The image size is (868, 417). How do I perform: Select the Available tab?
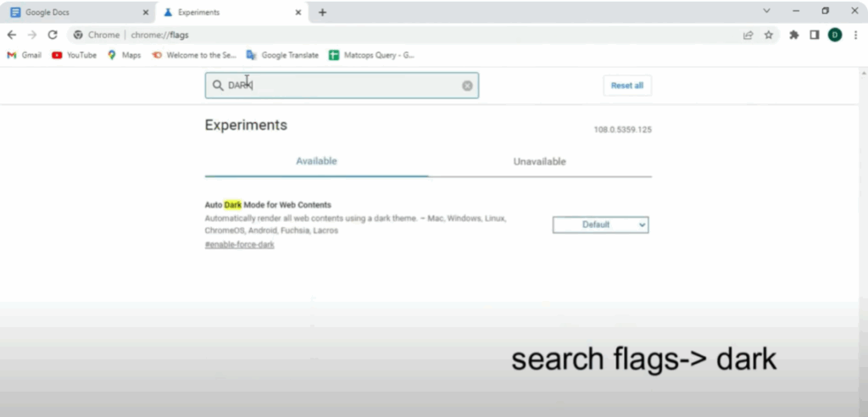pos(316,161)
